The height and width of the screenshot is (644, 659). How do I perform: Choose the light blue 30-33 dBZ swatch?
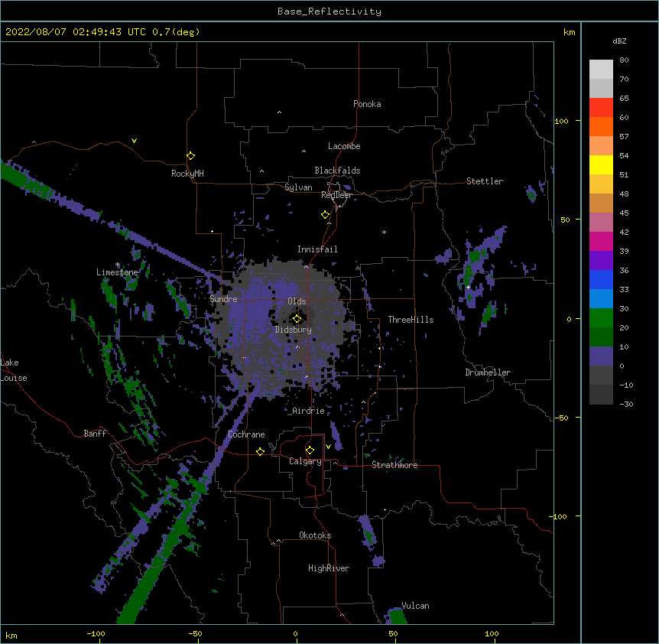(x=601, y=298)
